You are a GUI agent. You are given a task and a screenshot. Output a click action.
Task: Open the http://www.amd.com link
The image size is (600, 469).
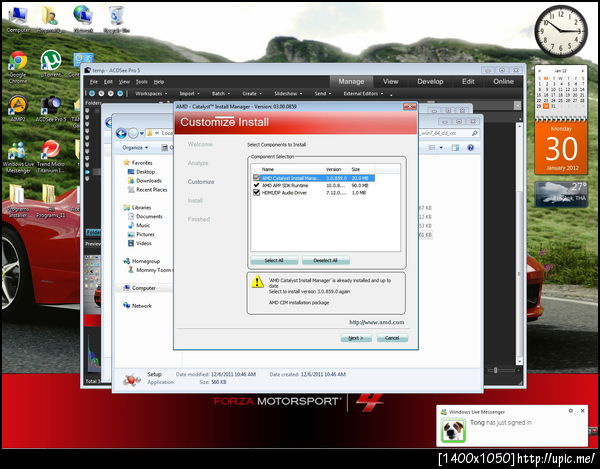(377, 322)
